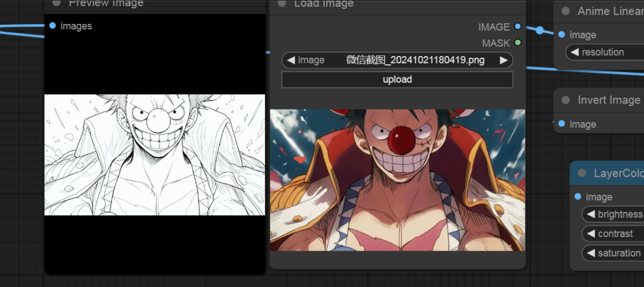
Task: Click the IMAGE output port dot
Action: pyautogui.click(x=518, y=27)
